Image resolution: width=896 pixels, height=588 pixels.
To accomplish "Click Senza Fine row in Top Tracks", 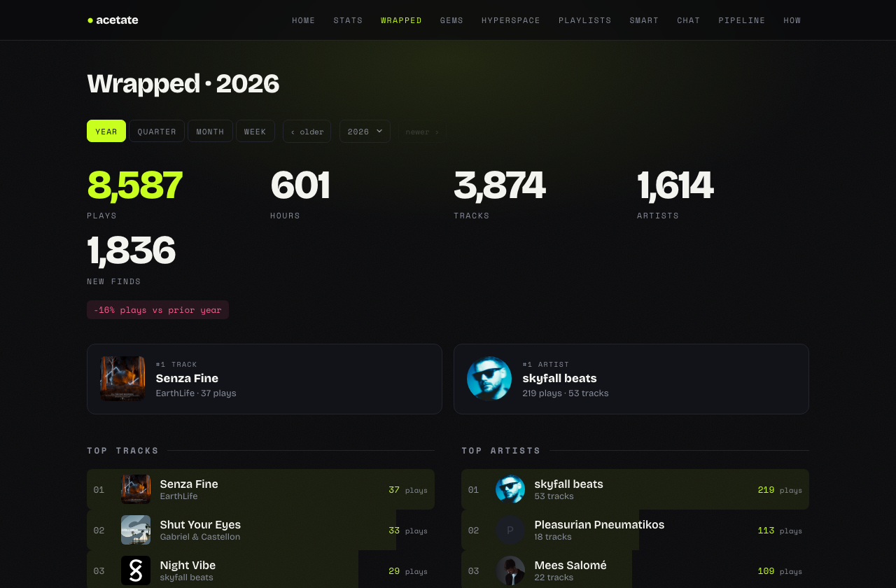I will pos(260,489).
